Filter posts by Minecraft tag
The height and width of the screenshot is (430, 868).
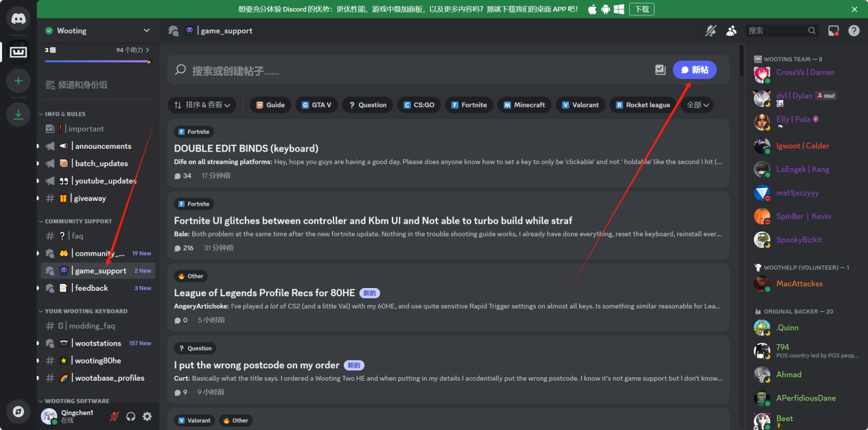point(524,105)
